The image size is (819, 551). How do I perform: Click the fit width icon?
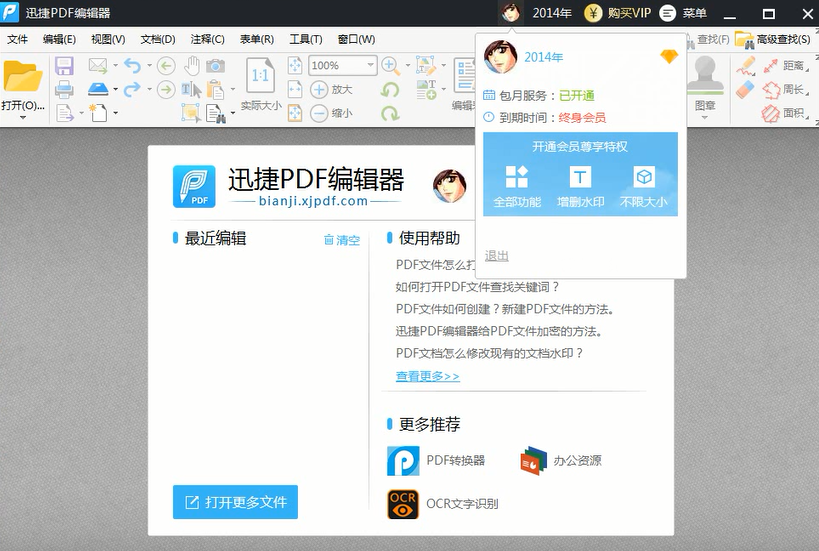(295, 89)
